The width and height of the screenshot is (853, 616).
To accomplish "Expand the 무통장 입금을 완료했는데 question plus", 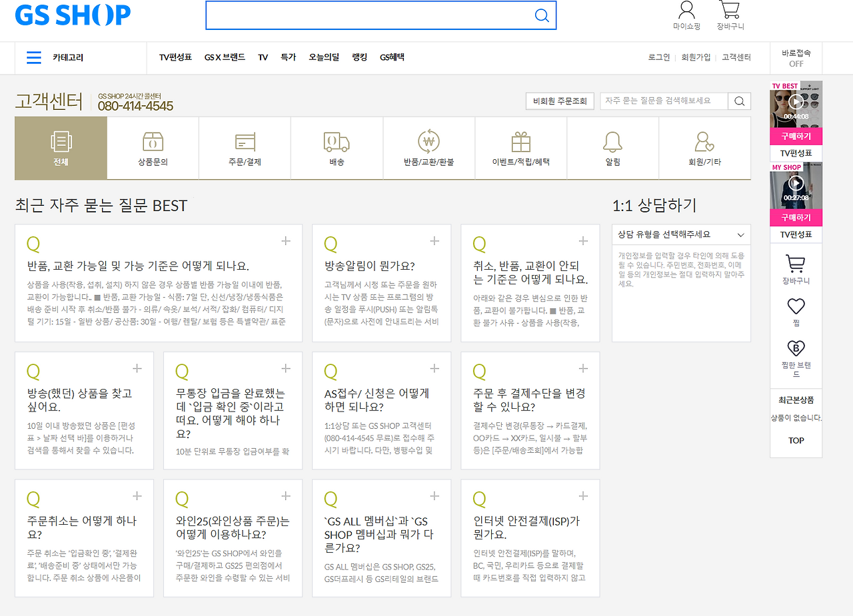I will (286, 368).
